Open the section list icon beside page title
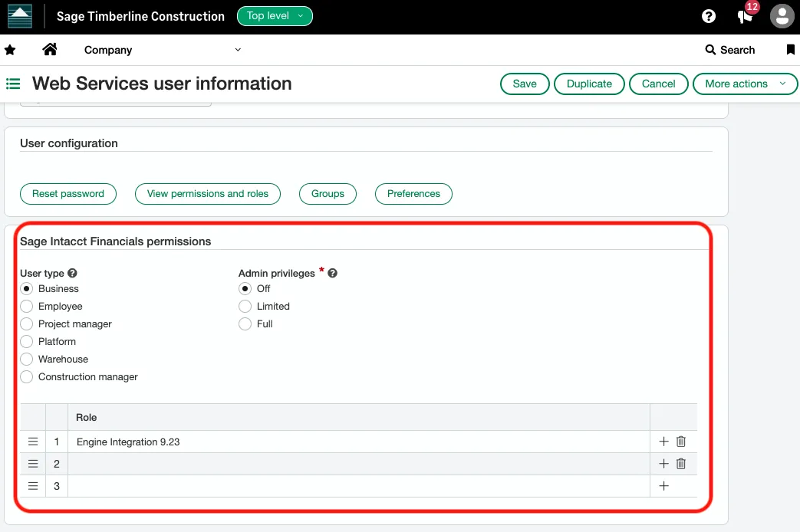 coord(13,84)
